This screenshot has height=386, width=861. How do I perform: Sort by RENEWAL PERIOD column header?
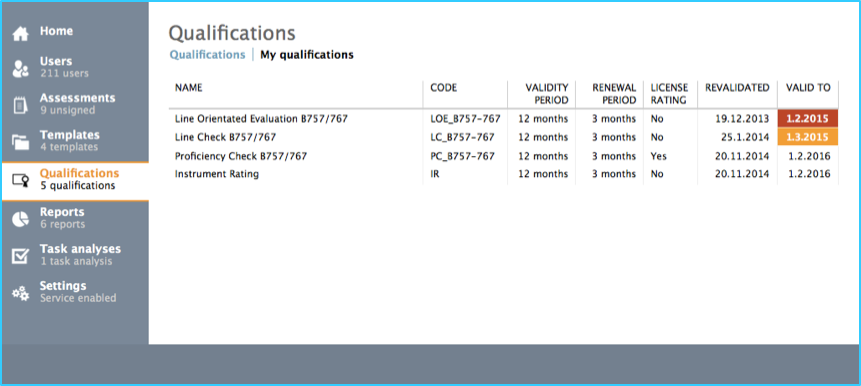pyautogui.click(x=614, y=94)
